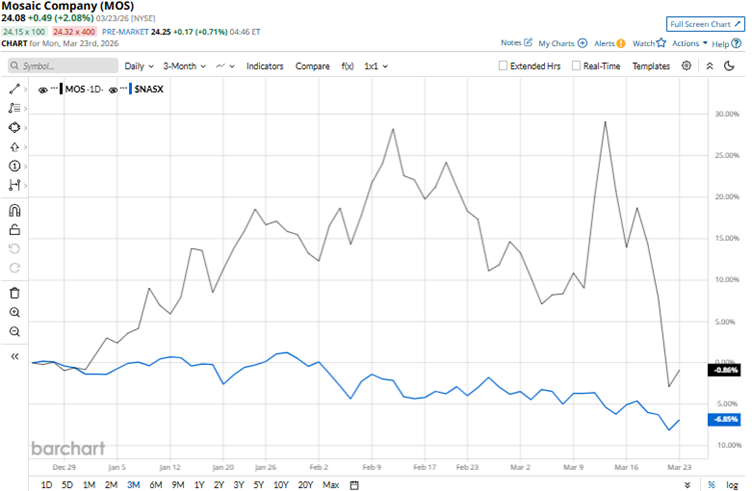Viewport: 752px width, 491px height.
Task: Open the price measurement tool
Action: 14,185
